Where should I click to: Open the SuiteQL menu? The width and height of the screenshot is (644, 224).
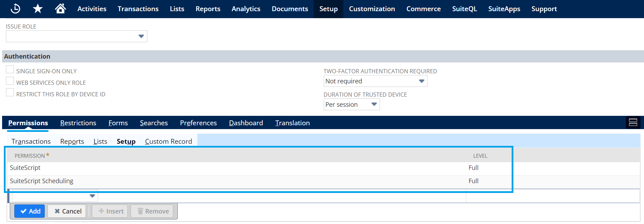tap(464, 9)
